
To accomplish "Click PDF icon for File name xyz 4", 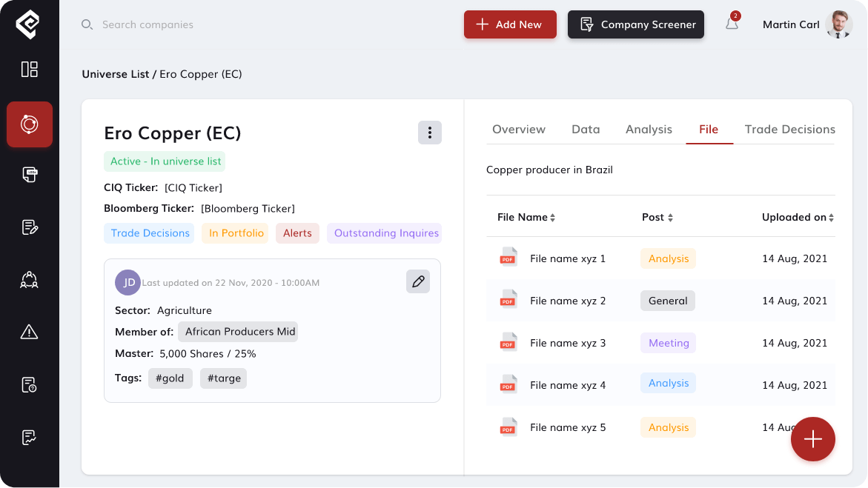I will pyautogui.click(x=508, y=384).
